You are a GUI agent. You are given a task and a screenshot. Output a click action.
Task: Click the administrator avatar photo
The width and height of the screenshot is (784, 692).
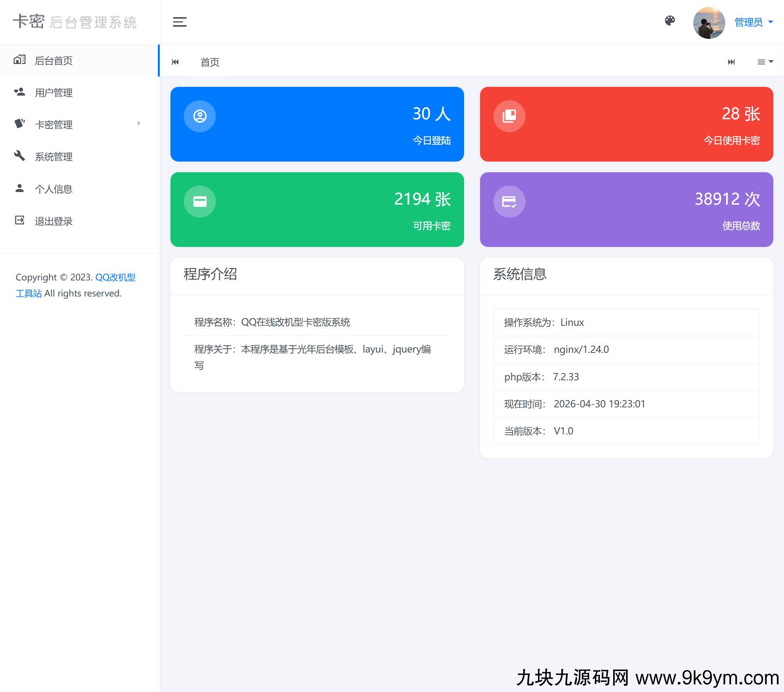[709, 22]
